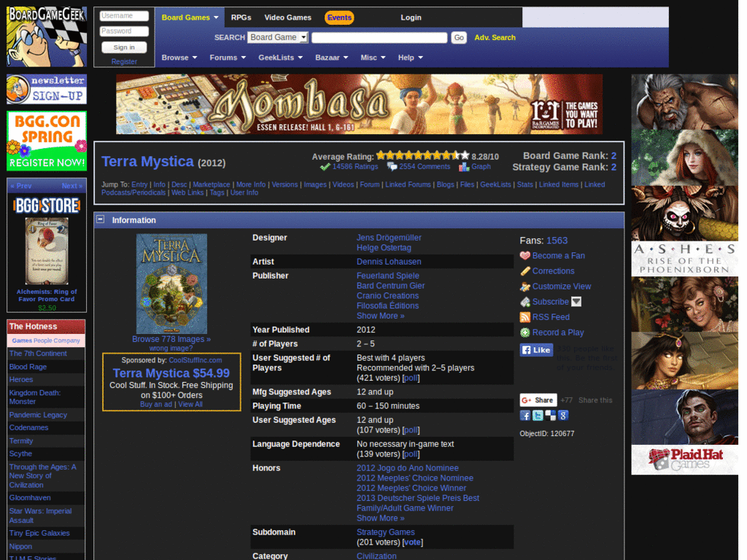
Task: Open the Board Games menu dropdown
Action: (x=190, y=17)
